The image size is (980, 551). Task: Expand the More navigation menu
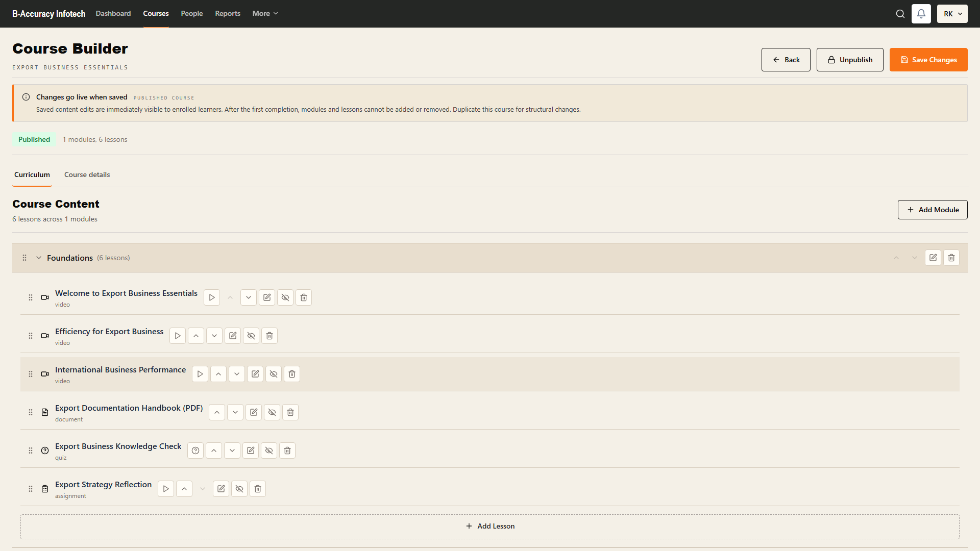pyautogui.click(x=265, y=13)
